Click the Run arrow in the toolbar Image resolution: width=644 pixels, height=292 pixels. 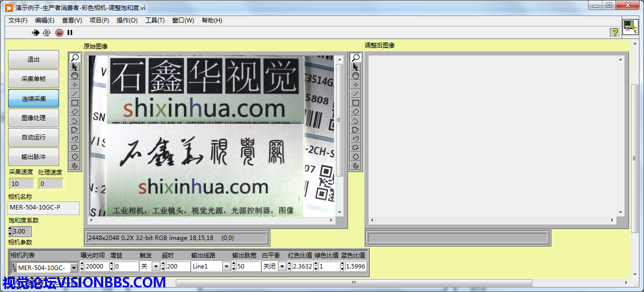(x=36, y=32)
